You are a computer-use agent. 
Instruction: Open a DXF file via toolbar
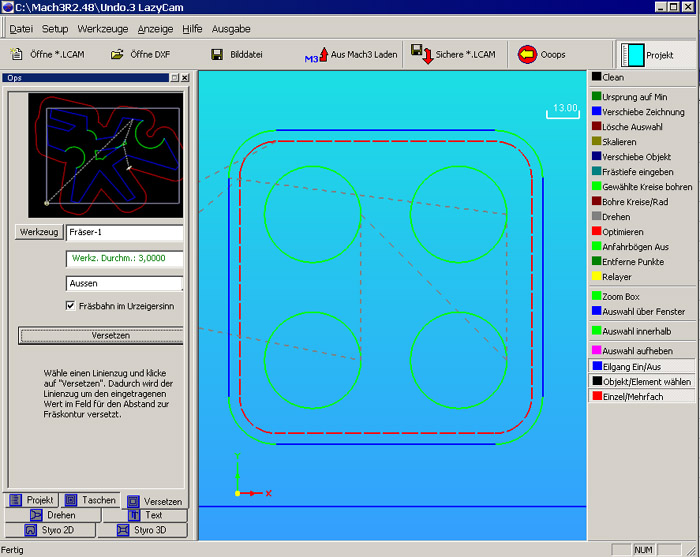[x=117, y=54]
